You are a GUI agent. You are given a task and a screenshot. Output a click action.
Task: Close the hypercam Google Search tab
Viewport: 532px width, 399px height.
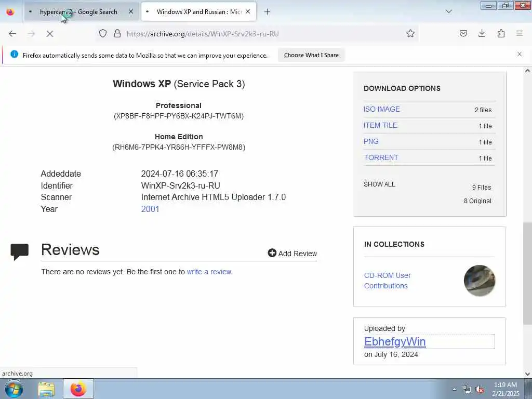(131, 11)
